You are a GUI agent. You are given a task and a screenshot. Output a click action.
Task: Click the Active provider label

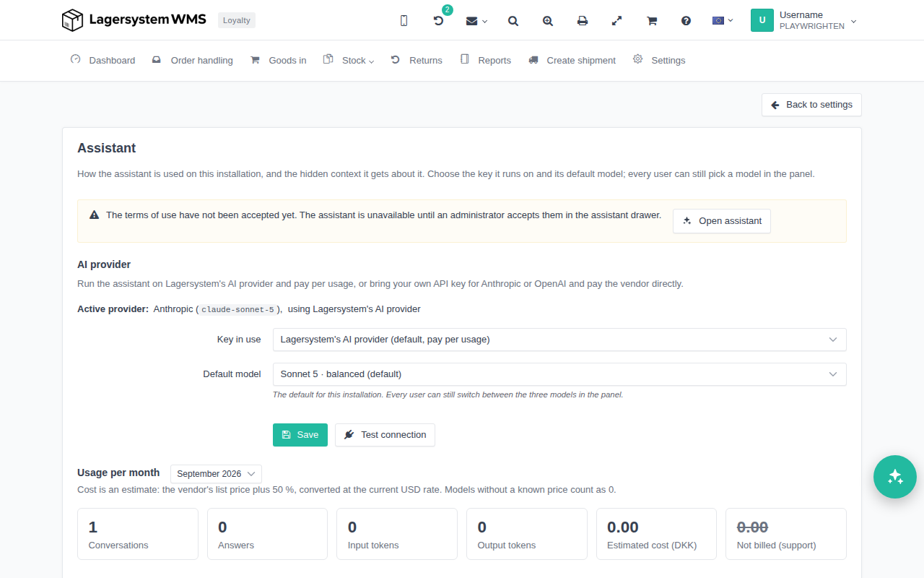point(113,309)
